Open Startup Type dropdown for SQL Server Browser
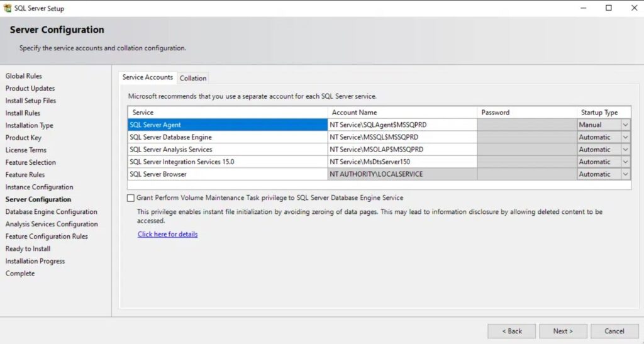This screenshot has height=344, width=644. tap(625, 174)
